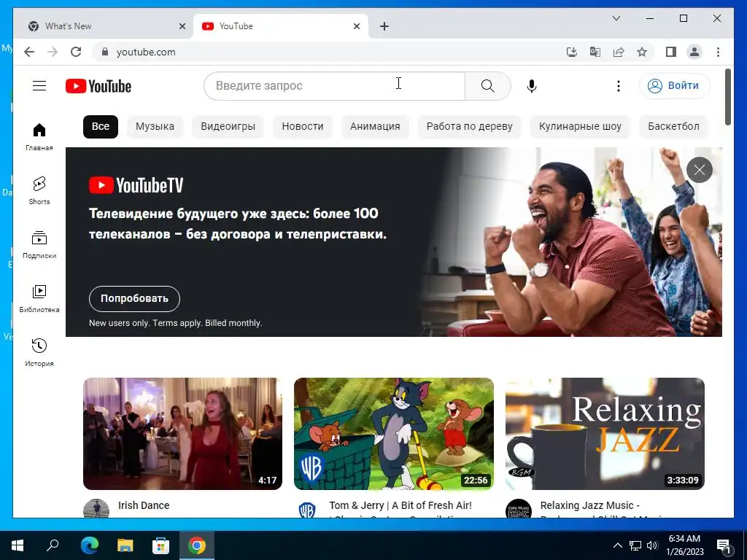Viewport: 747px width, 560px height.
Task: Open a new browser tab
Action: click(x=384, y=26)
